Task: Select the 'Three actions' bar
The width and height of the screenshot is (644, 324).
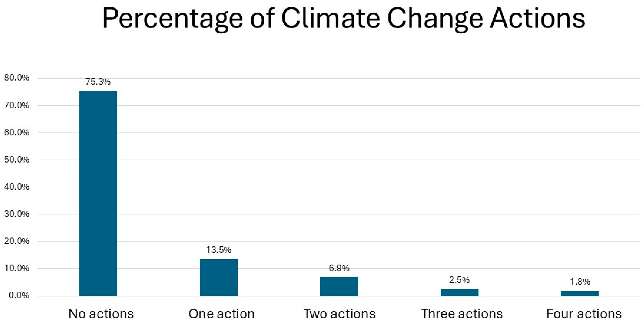Action: coord(460,293)
